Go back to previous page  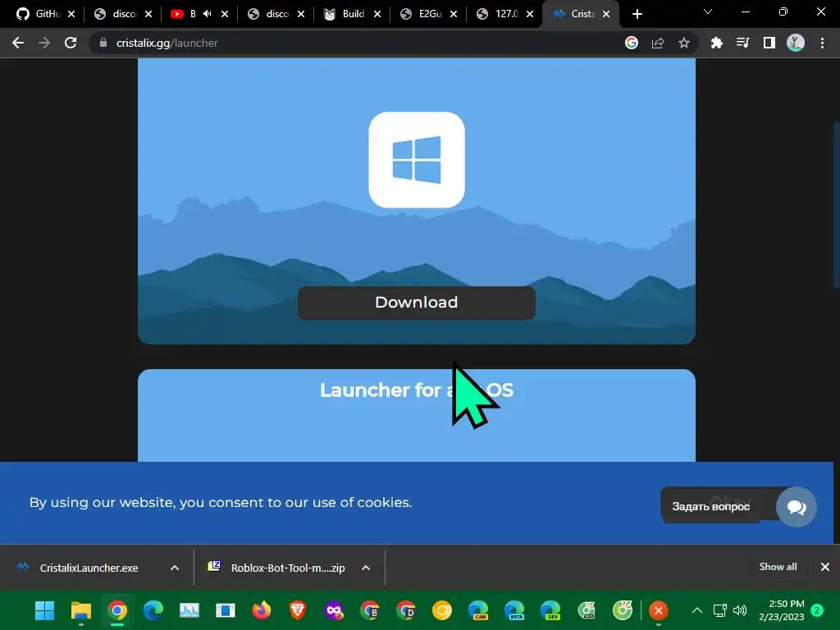(x=18, y=43)
